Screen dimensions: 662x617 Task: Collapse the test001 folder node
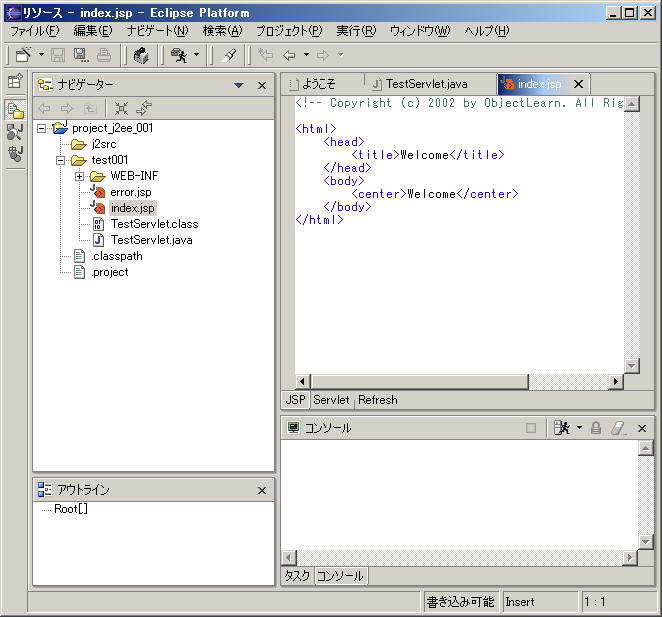(x=61, y=160)
